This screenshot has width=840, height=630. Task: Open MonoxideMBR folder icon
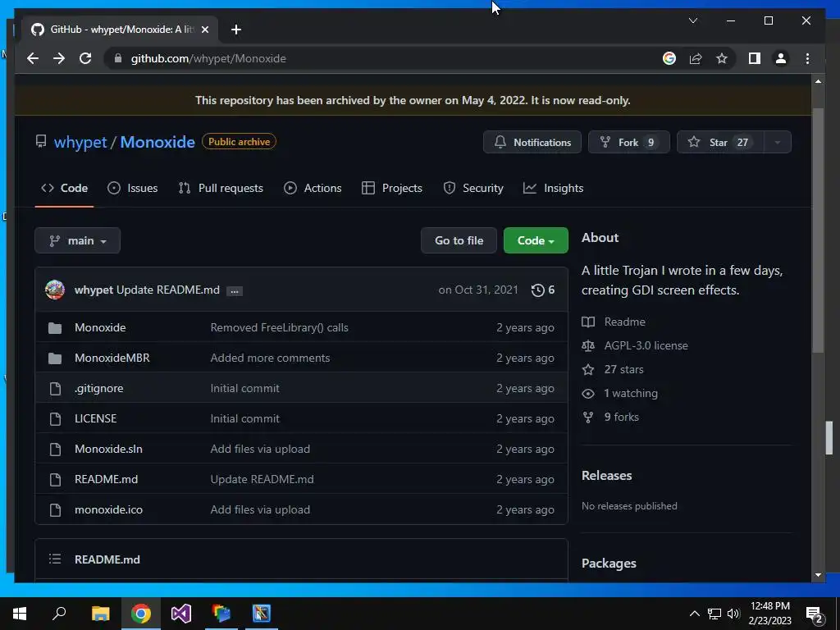55,358
